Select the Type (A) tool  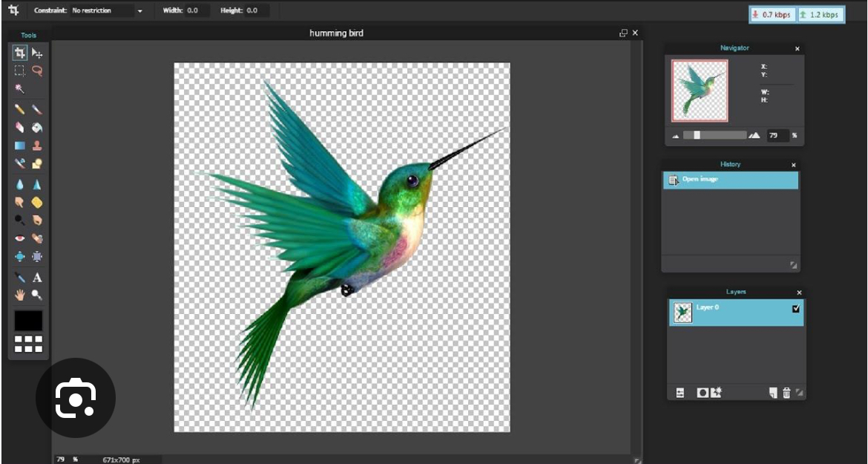[x=37, y=278]
